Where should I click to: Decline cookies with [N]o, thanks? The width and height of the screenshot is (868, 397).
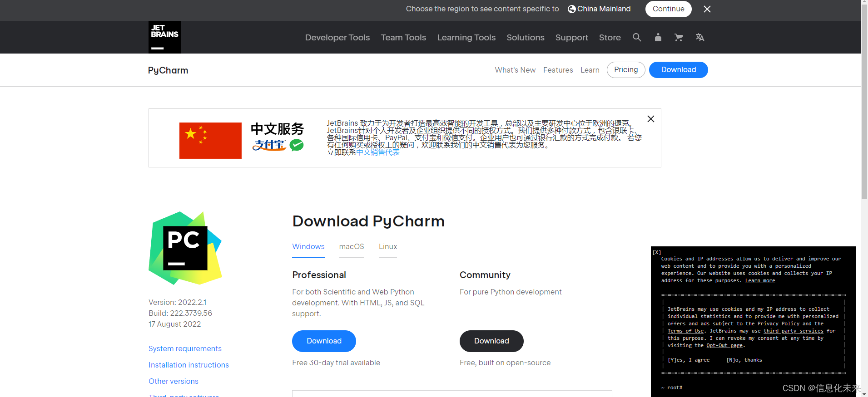(744, 360)
